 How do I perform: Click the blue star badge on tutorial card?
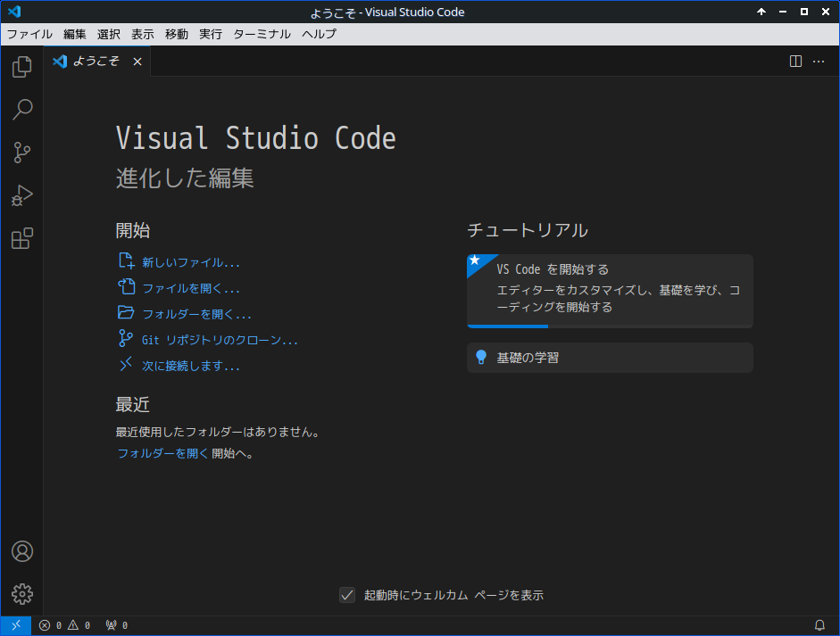[477, 261]
